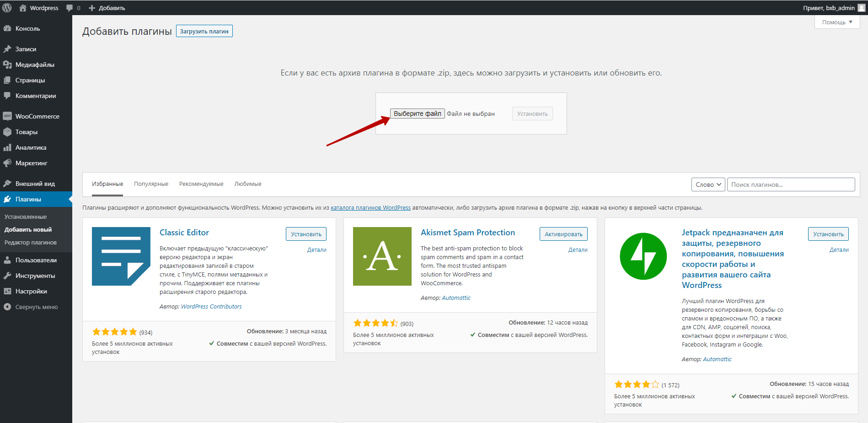Click the Jetpack plugin logo
Viewport: 868px width, 423px height.
point(643,256)
